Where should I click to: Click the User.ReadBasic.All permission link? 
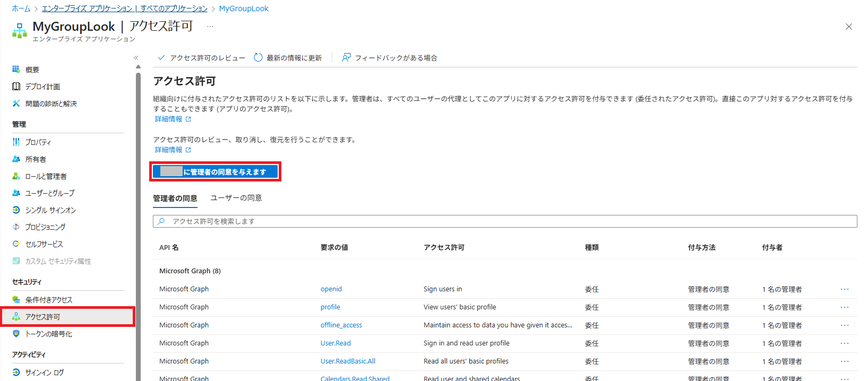[x=348, y=361]
